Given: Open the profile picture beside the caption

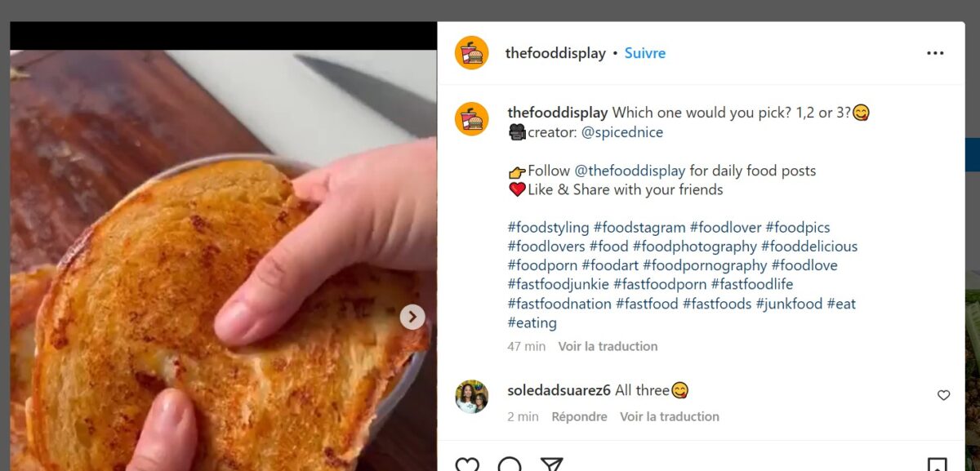Looking at the screenshot, I should [x=472, y=118].
